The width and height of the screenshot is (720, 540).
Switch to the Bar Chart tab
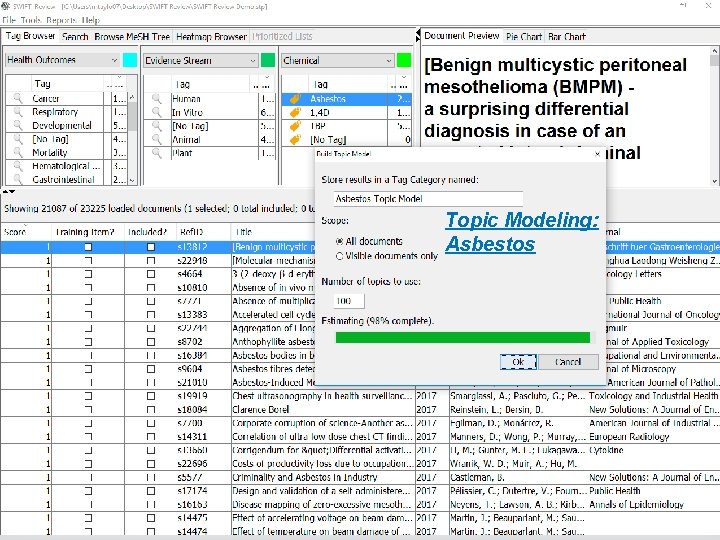tap(567, 36)
